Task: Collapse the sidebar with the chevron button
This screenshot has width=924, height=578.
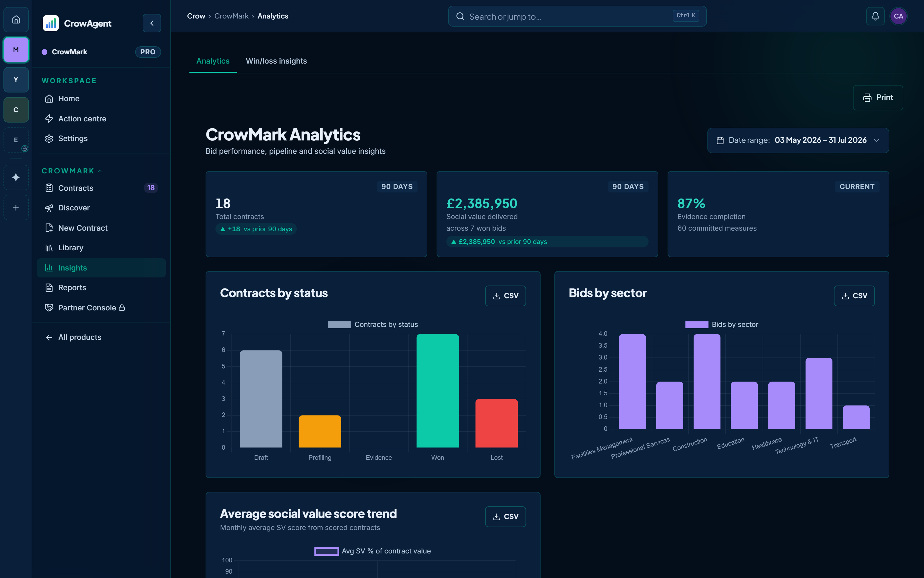Action: [152, 23]
